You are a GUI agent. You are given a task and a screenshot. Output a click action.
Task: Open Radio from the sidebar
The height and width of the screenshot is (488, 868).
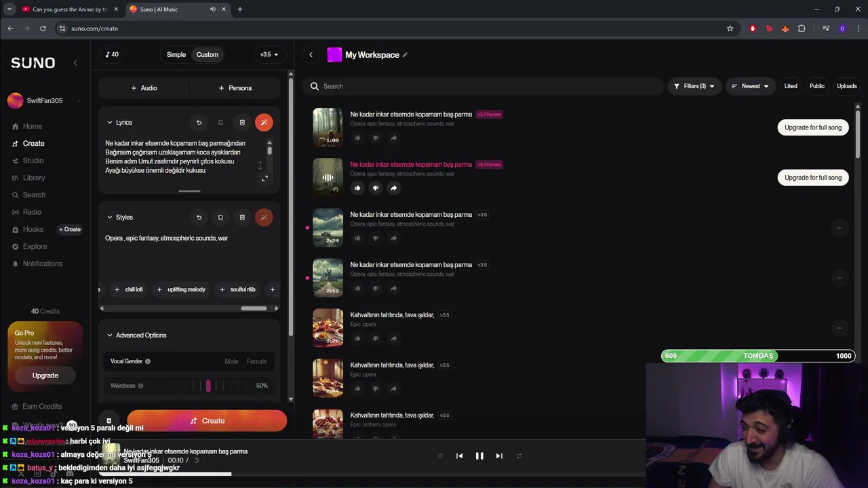coord(32,212)
